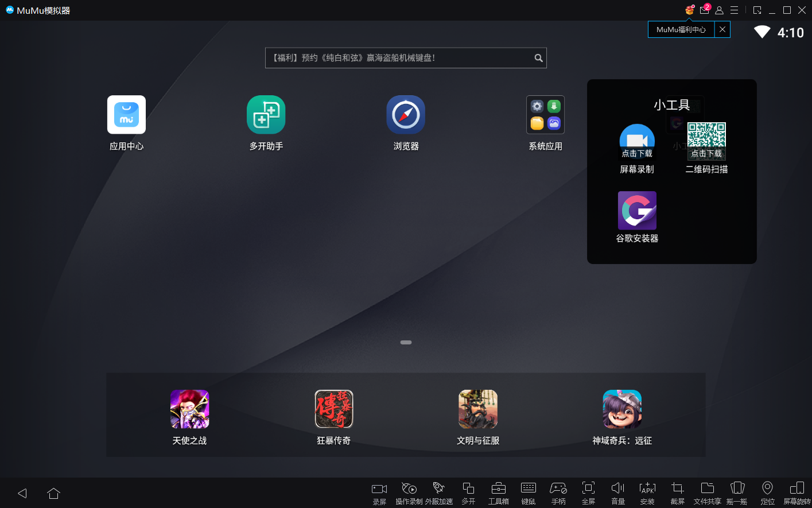Click the MuMu福利中心 tooltip label
This screenshot has width=812, height=508.
click(x=681, y=30)
